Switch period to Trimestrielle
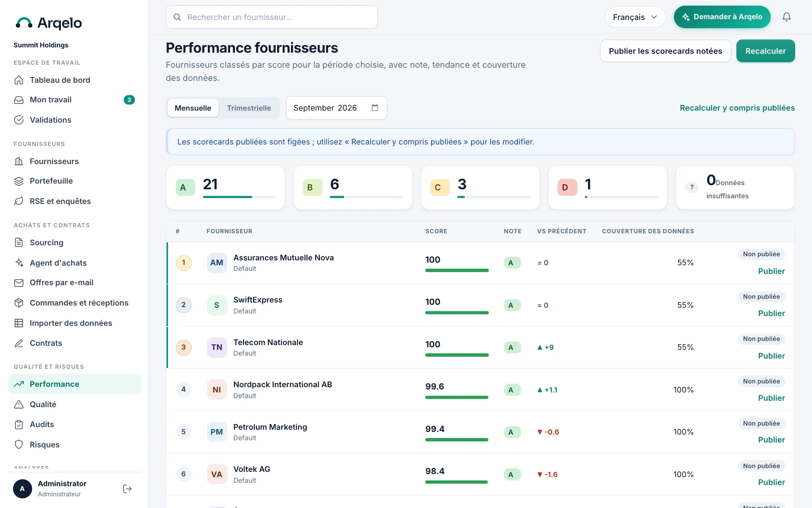Image resolution: width=812 pixels, height=508 pixels. 249,108
